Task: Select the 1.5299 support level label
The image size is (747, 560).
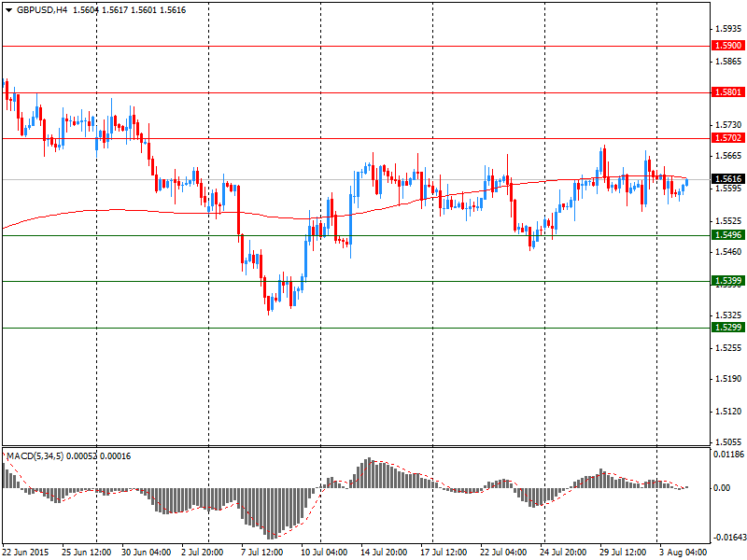Action: click(x=728, y=328)
